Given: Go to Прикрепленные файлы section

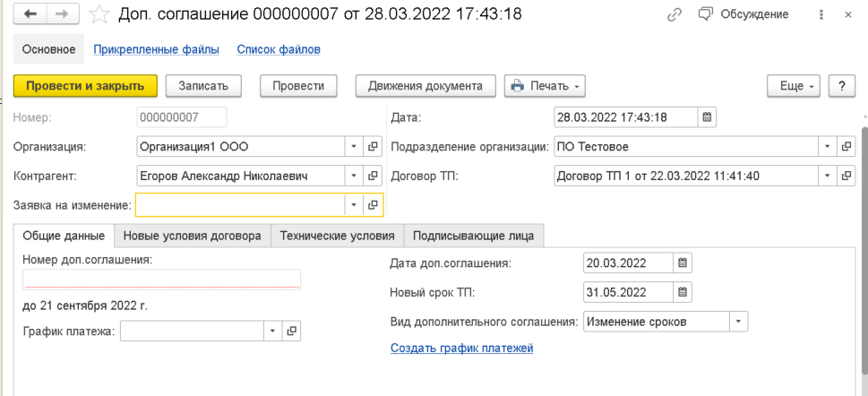Looking at the screenshot, I should tap(160, 49).
